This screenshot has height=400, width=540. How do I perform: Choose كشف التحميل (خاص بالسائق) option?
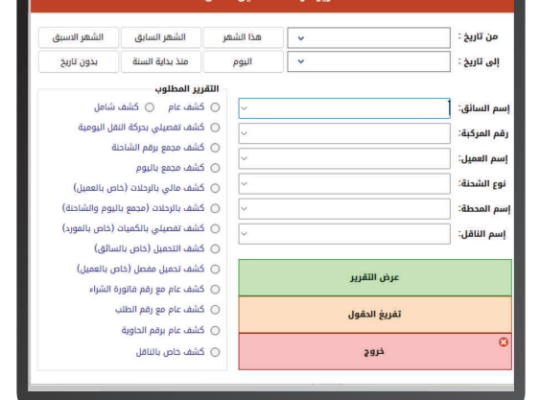click(x=215, y=249)
